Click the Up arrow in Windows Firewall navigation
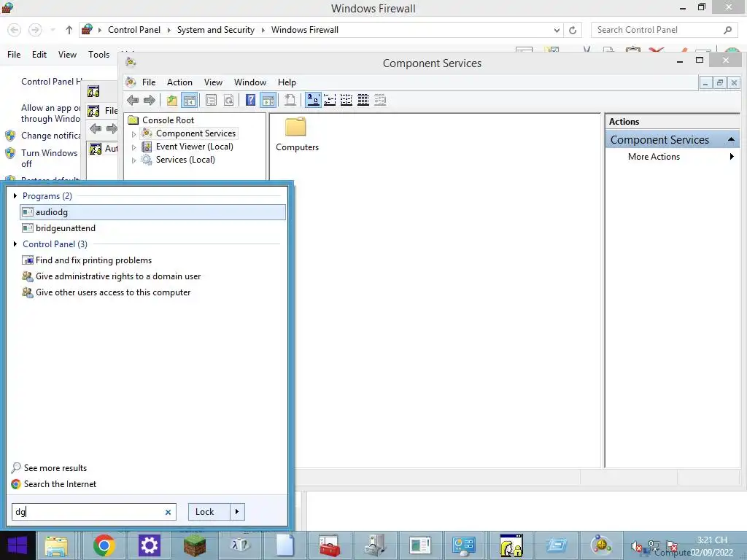The width and height of the screenshot is (747, 560). click(x=69, y=30)
